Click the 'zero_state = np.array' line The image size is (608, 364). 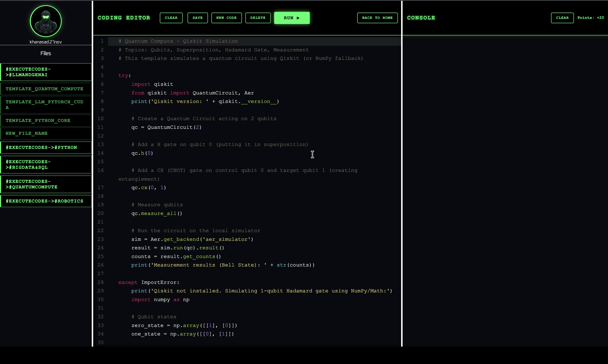184,325
